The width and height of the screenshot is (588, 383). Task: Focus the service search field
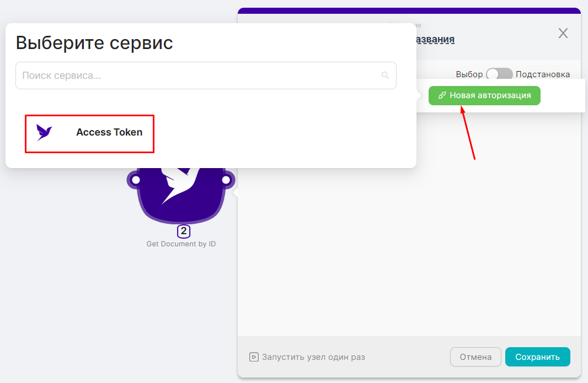[206, 75]
